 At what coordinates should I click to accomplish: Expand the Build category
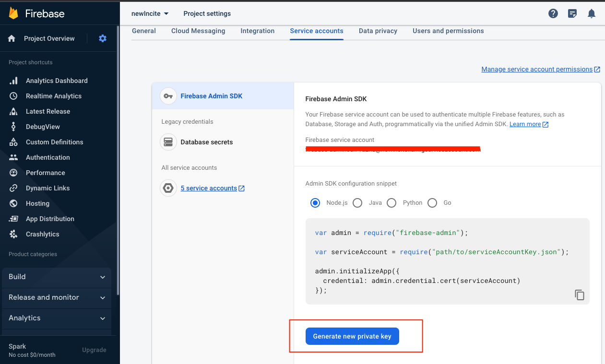pyautogui.click(x=57, y=277)
